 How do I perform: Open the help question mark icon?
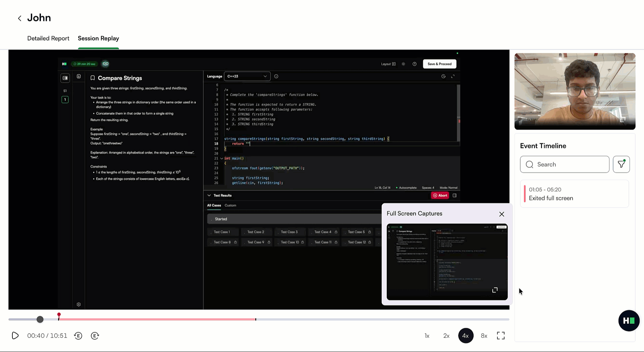(415, 64)
